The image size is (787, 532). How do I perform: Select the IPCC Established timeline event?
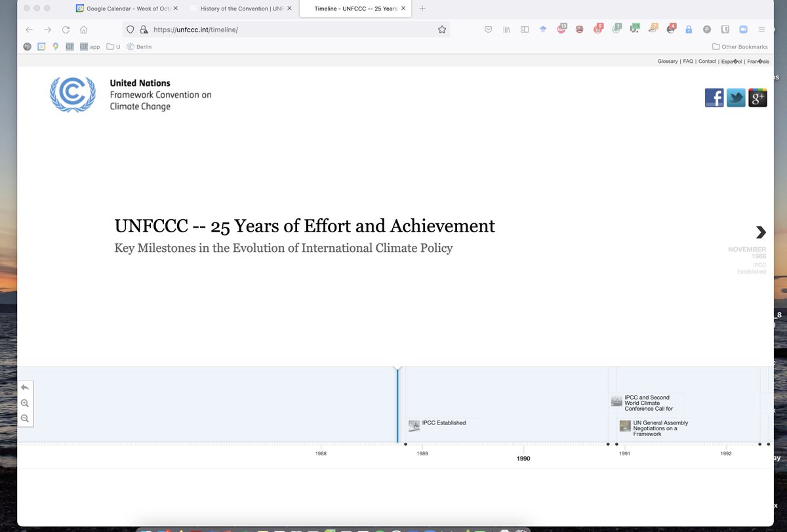[x=444, y=427]
